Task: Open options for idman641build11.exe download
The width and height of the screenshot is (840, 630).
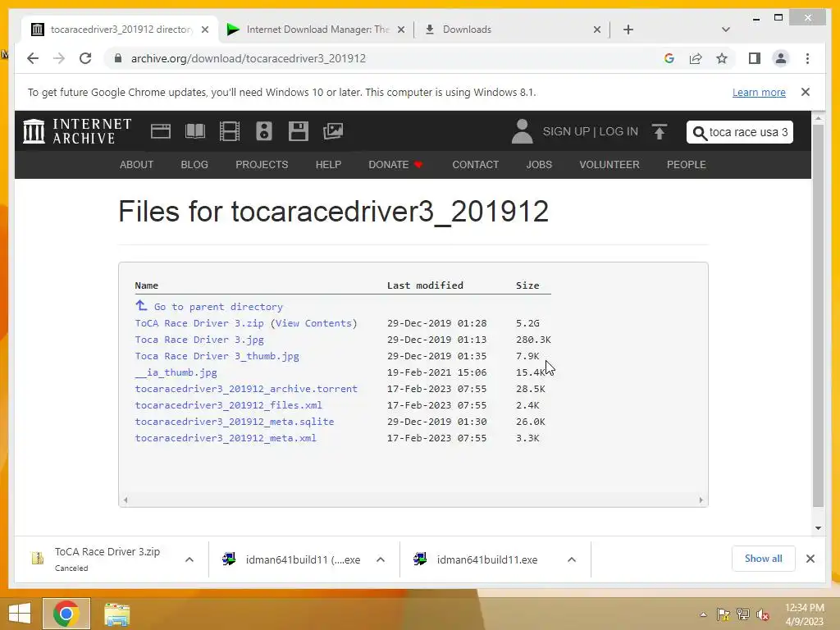Action: point(572,559)
